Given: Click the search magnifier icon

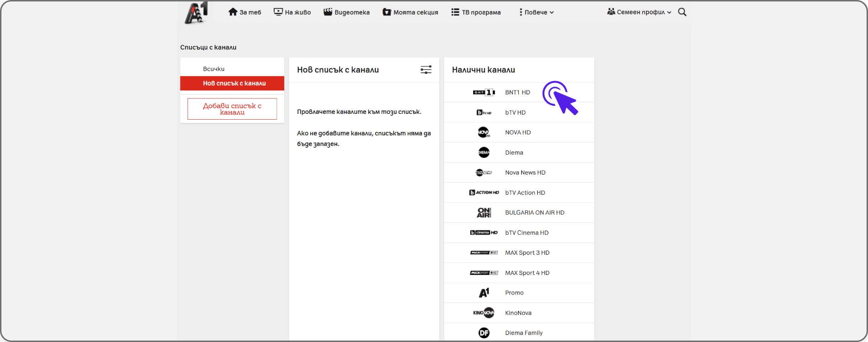Looking at the screenshot, I should click(x=682, y=12).
